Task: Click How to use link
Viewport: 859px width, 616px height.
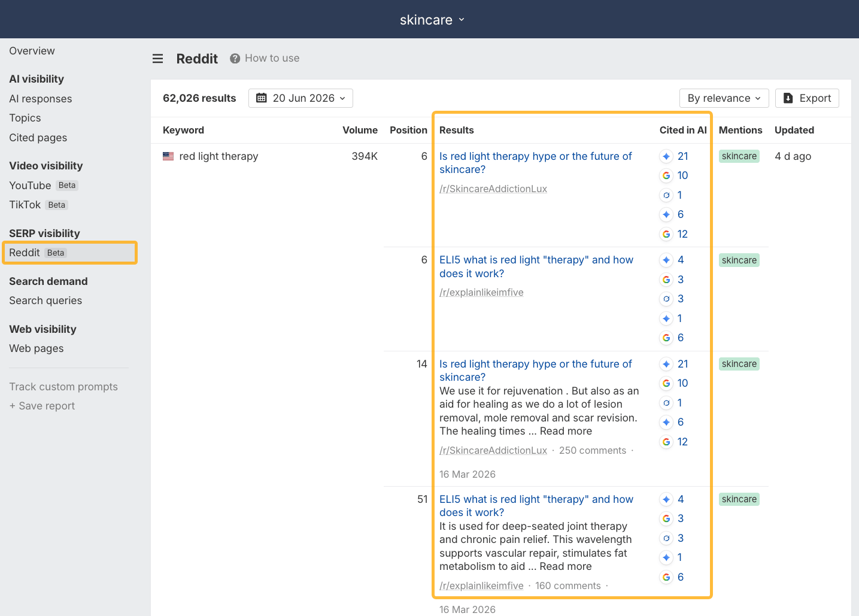Action: pos(272,58)
